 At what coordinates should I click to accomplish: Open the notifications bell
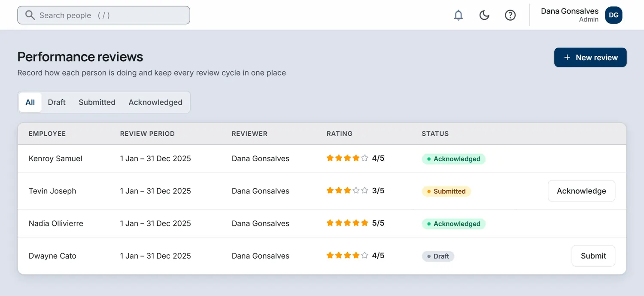[x=459, y=15]
